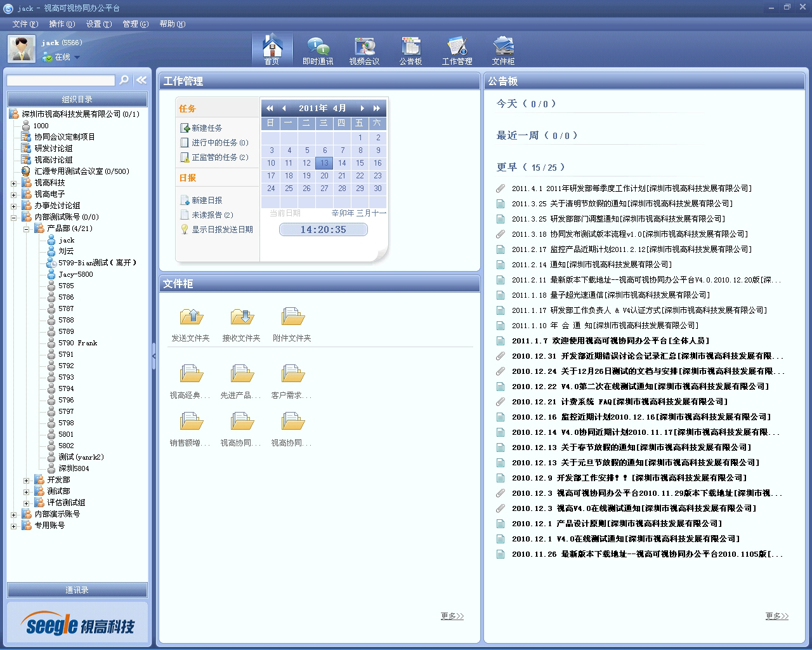Expand the 开发部 tree node
Image resolution: width=812 pixels, height=650 pixels.
(x=26, y=481)
